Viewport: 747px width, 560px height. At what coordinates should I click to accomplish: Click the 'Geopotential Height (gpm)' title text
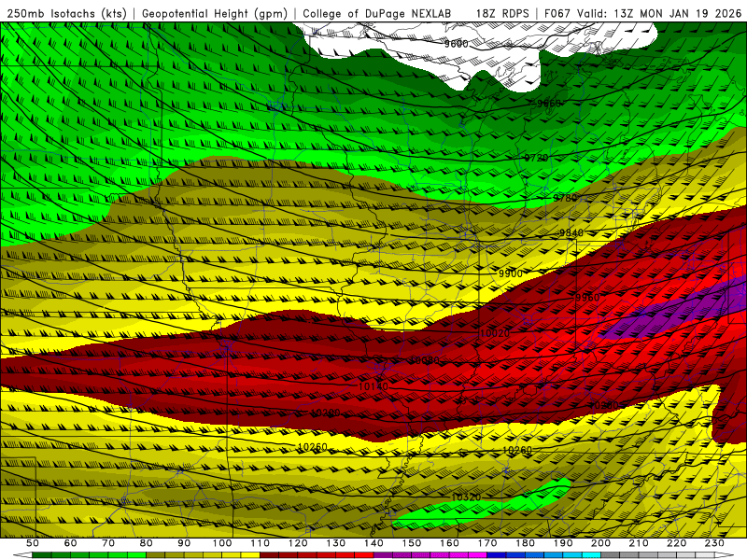(x=215, y=14)
